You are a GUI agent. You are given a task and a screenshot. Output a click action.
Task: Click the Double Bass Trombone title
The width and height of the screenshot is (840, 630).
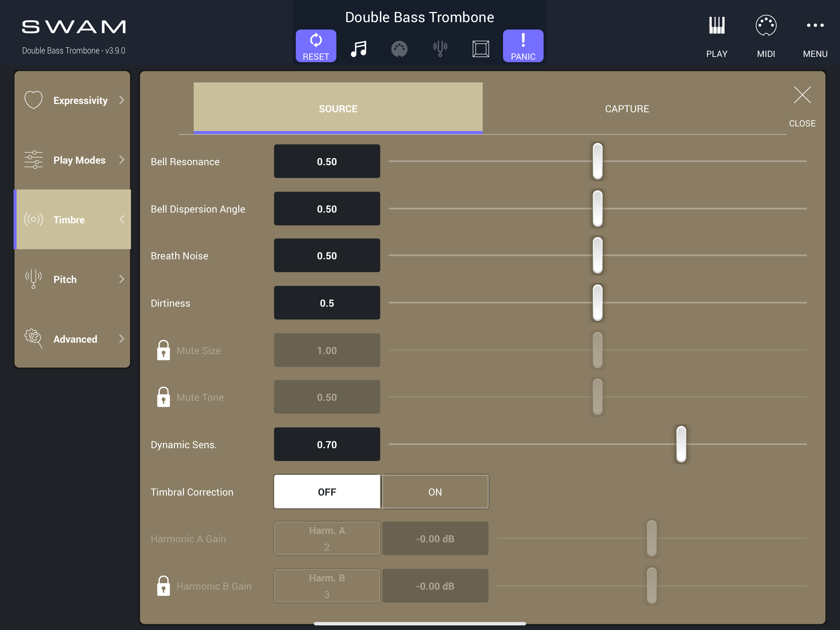tap(419, 17)
